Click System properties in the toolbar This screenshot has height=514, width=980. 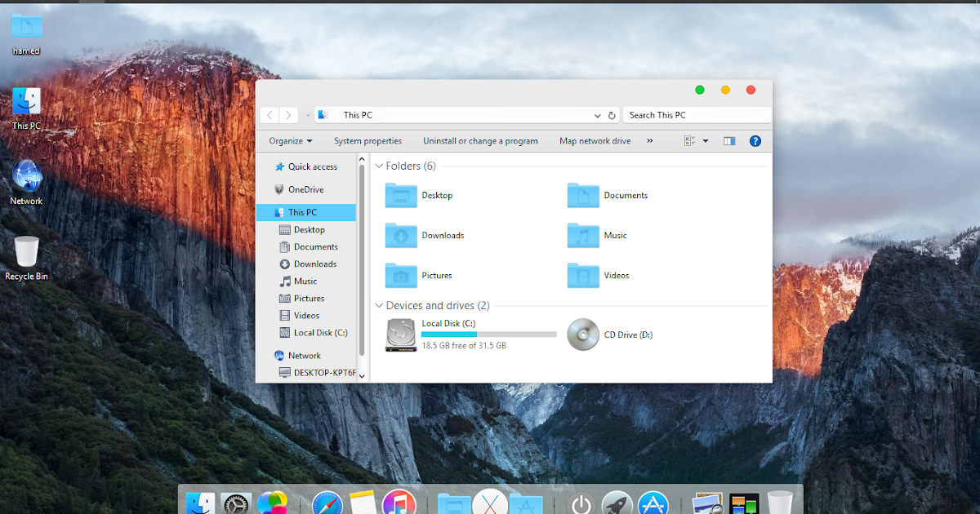[367, 141]
